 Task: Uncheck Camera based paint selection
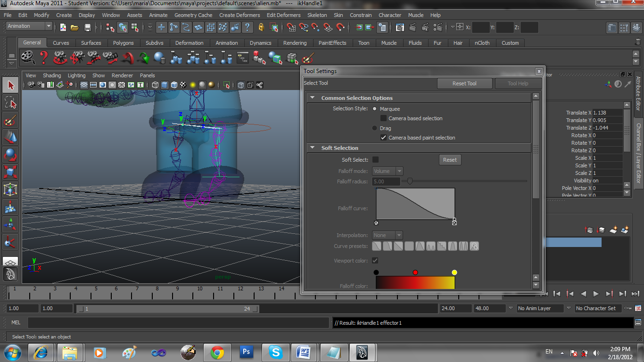click(x=383, y=138)
